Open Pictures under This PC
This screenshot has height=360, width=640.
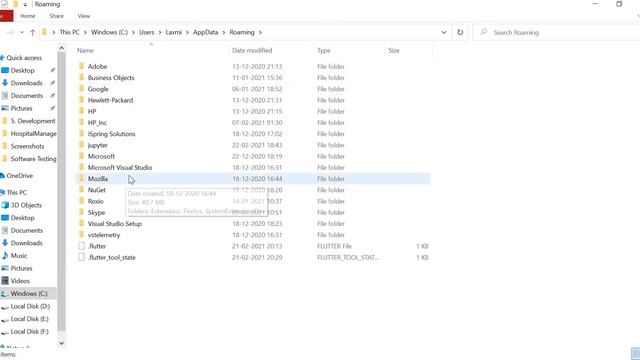pos(21,268)
